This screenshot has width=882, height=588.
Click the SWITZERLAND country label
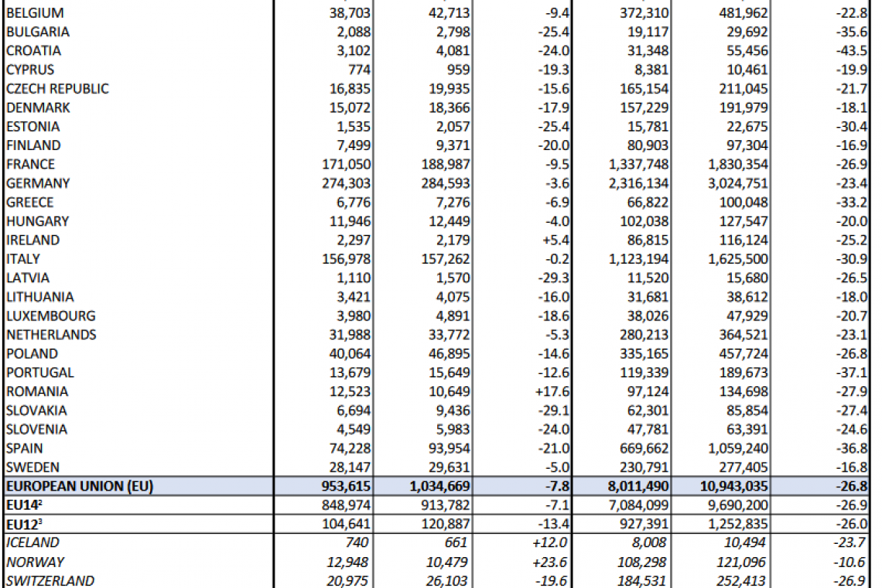[50, 580]
